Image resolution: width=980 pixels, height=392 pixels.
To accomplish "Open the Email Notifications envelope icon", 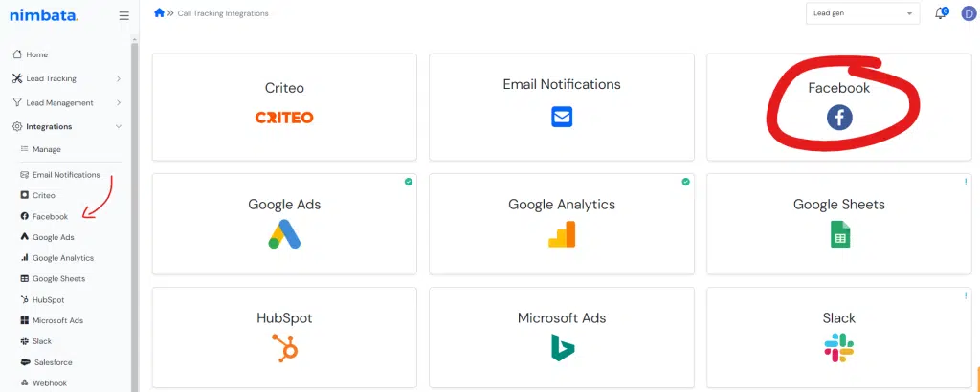I will [562, 117].
